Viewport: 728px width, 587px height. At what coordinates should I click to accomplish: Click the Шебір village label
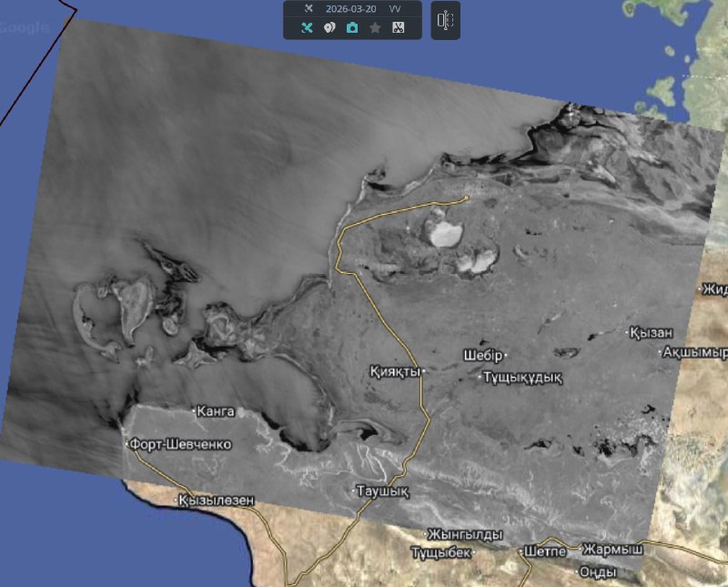tap(483, 355)
